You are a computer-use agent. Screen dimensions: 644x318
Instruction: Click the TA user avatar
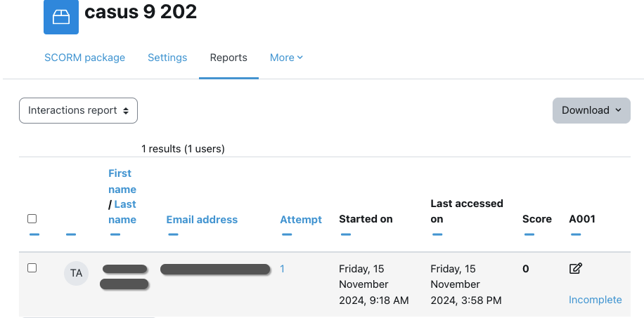(76, 273)
